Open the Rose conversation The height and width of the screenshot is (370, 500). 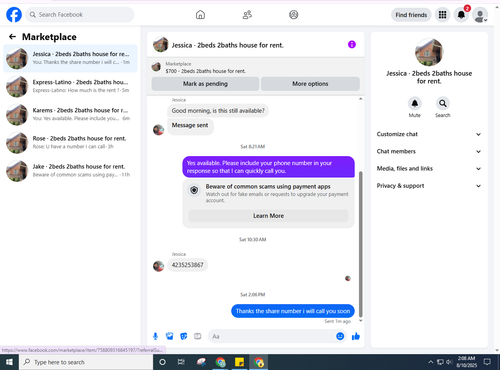pos(70,142)
